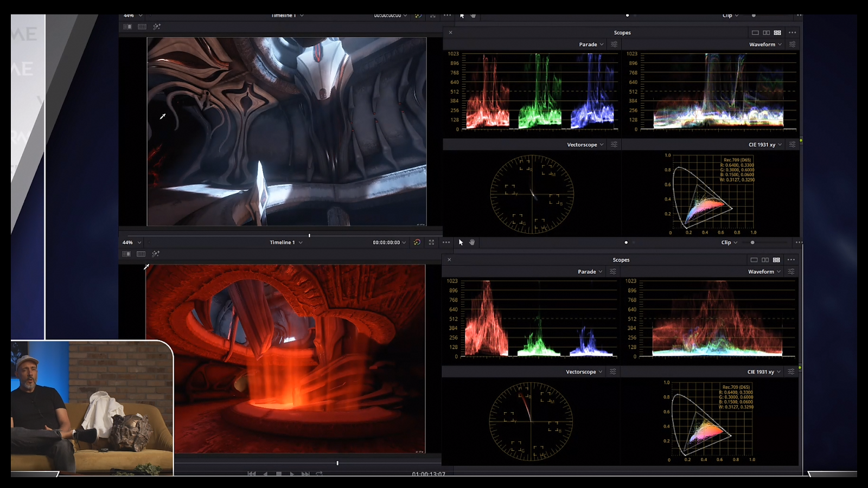This screenshot has width=868, height=488.
Task: Expand the lower viewer to enhanced mode
Action: [431, 242]
